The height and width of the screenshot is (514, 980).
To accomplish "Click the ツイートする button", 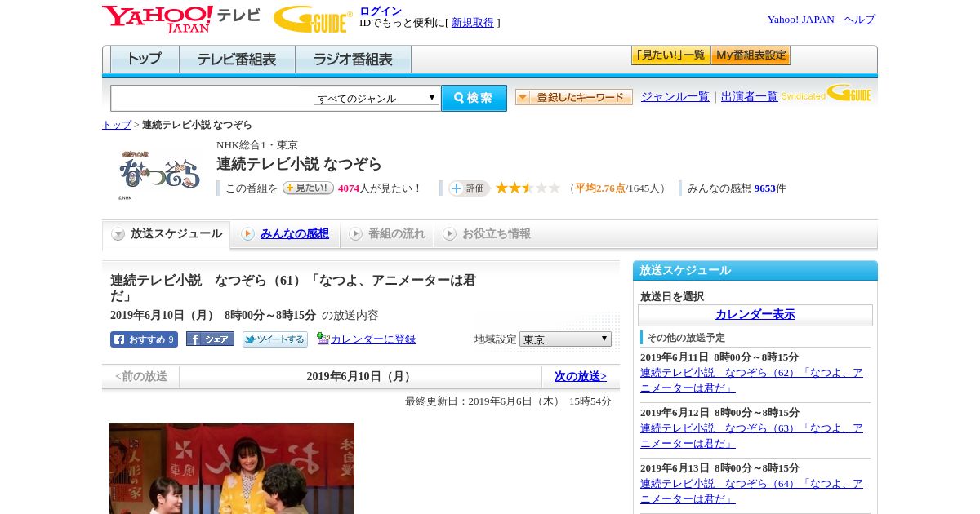I will (275, 339).
